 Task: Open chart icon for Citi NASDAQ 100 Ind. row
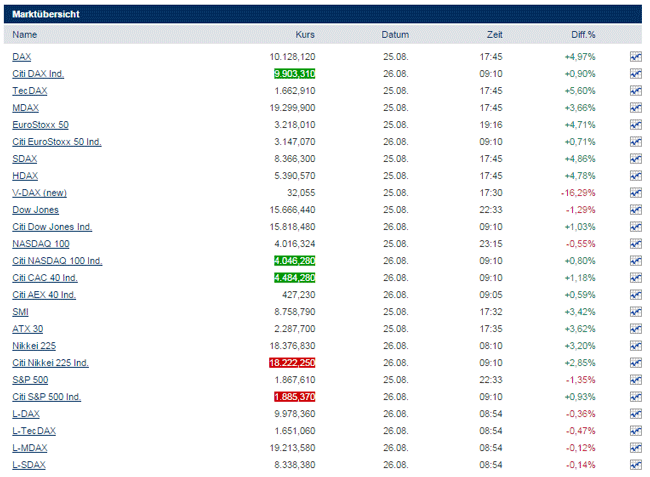[635, 261]
